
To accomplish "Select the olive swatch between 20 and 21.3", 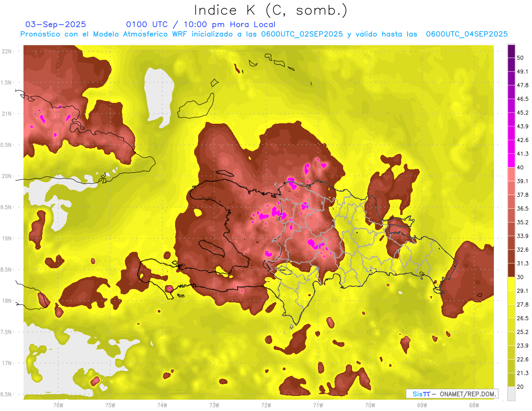I will (x=511, y=380).
